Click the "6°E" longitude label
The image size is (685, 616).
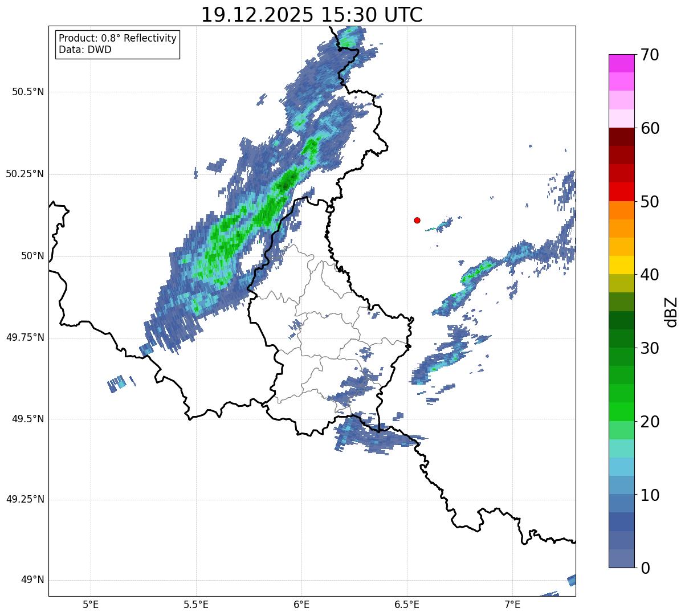pyautogui.click(x=301, y=605)
